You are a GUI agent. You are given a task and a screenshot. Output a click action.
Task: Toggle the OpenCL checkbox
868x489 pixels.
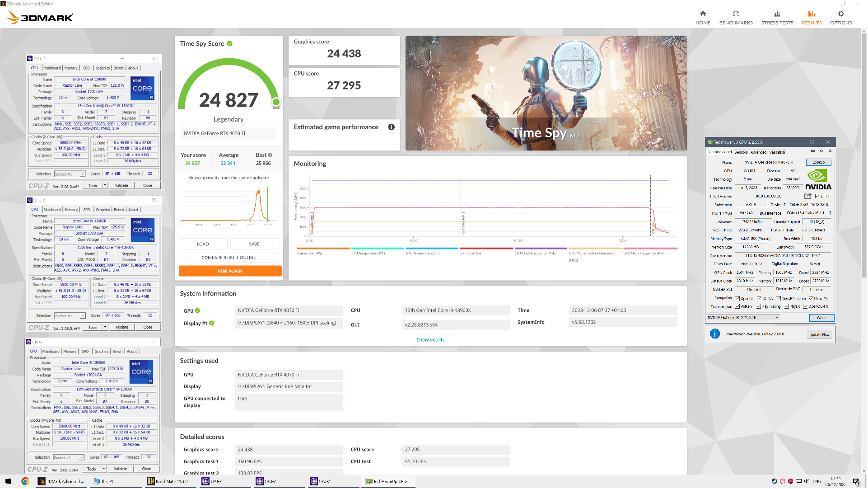738,299
